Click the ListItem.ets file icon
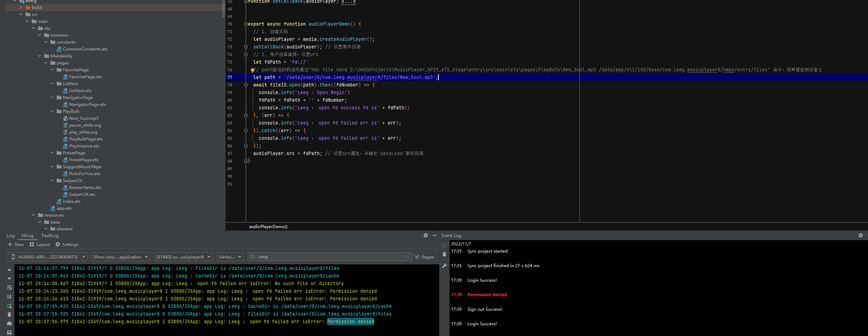The image size is (868, 336). coord(65,91)
